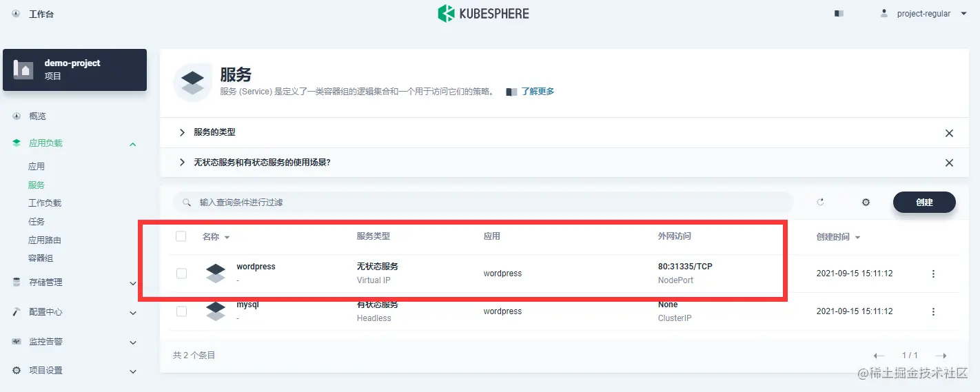Image resolution: width=980 pixels, height=392 pixels.
Task: Select the 80:31335/TCP value
Action: [685, 267]
